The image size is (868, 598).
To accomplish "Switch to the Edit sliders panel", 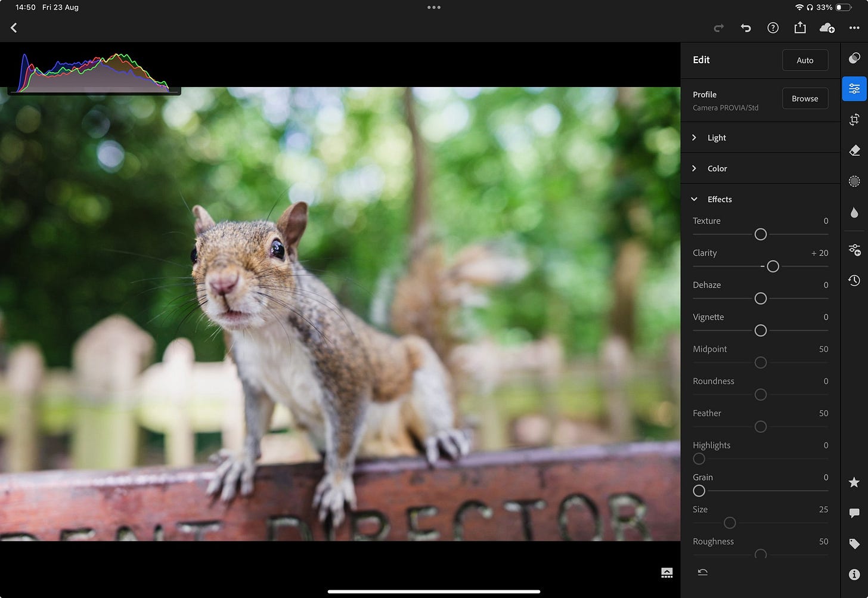I will point(854,89).
